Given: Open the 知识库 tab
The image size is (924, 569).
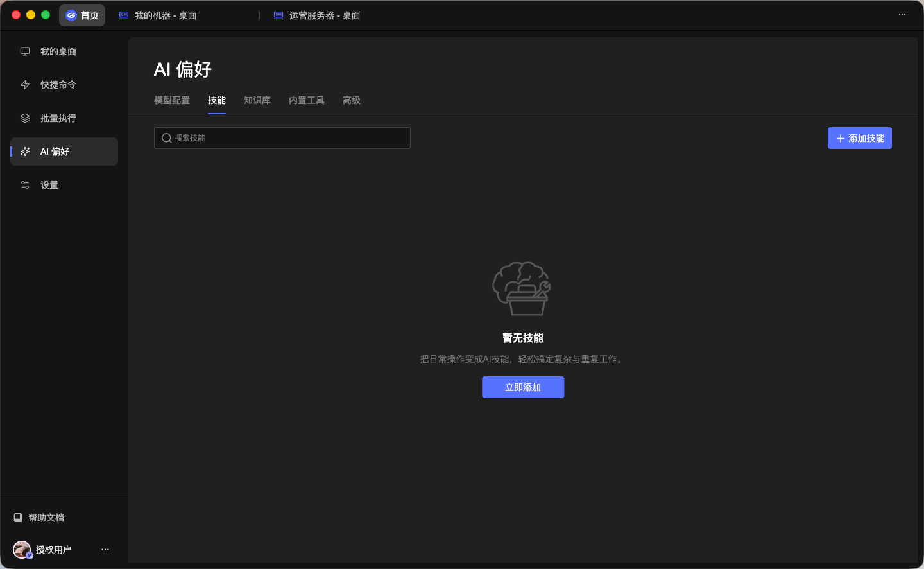Looking at the screenshot, I should [257, 100].
